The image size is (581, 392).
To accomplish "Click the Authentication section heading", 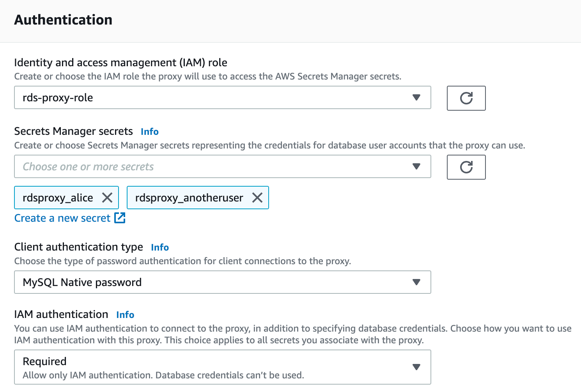I will (63, 19).
